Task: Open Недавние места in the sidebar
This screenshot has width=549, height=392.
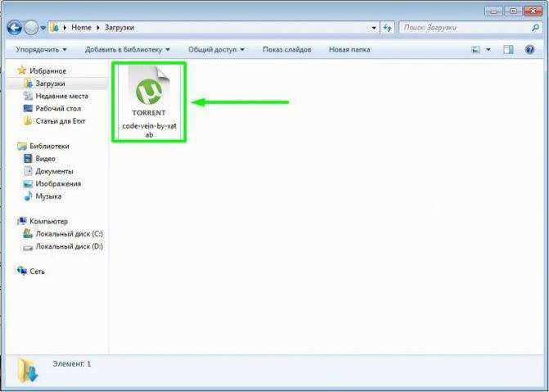Action: tap(61, 96)
